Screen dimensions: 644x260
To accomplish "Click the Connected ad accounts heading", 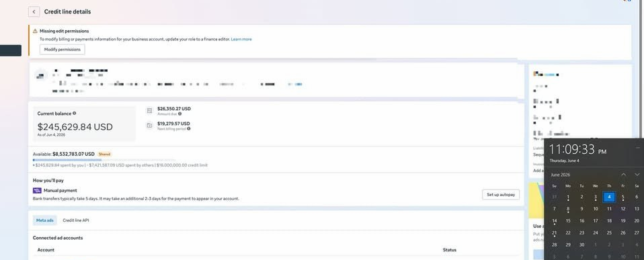I will (58, 238).
